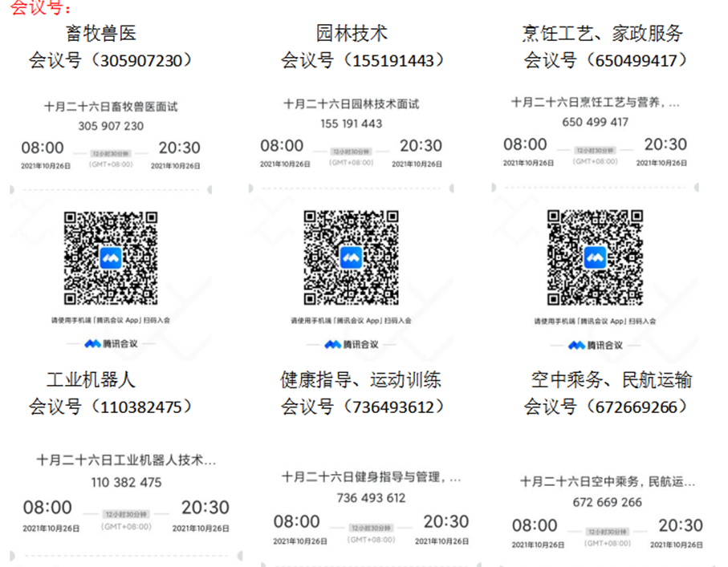Select the 园林技术 heading
Screen dimensions: 728x567
click(352, 33)
